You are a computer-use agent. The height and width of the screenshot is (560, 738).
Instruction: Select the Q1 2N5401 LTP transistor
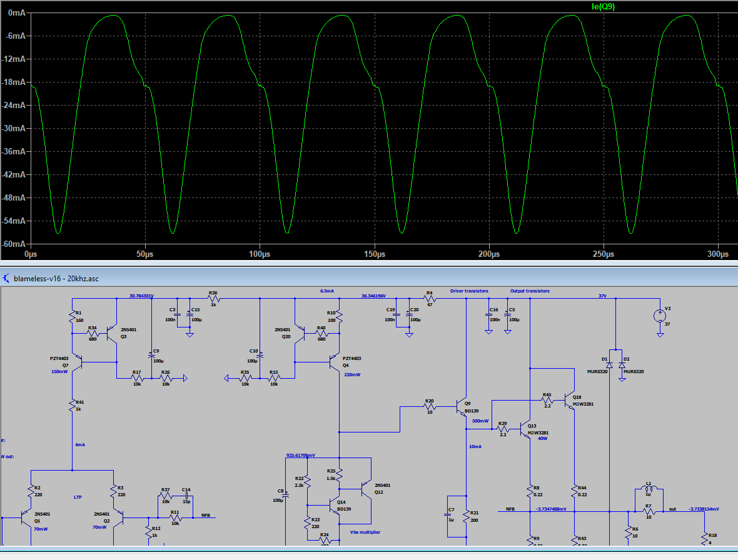26,518
